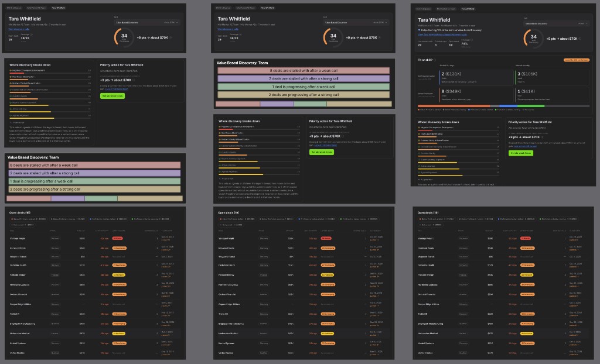Select 'Skill Intelligence' breadcrumb in middle frame
The height and width of the screenshot is (364, 600).
[223, 8]
